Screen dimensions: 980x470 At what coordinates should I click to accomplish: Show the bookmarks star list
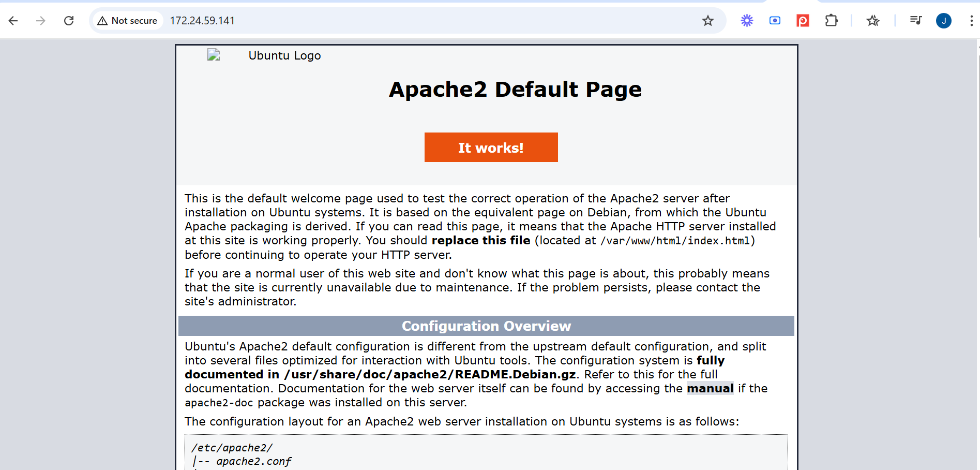pos(873,21)
